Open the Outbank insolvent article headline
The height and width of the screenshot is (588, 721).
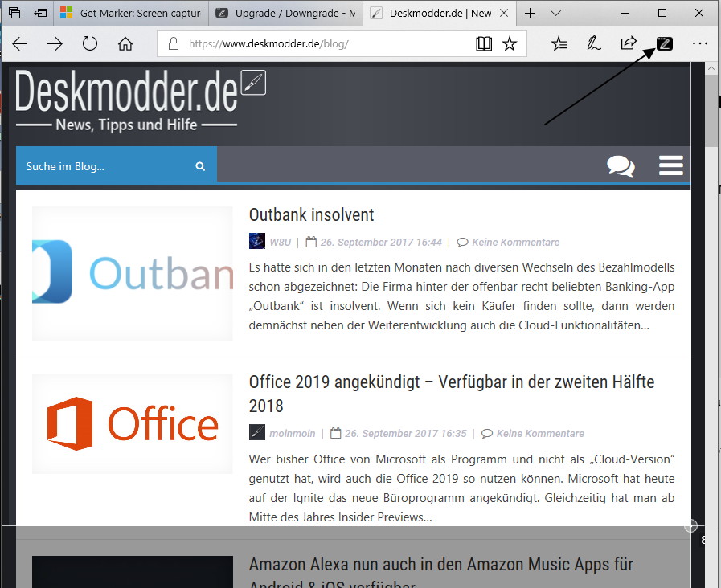click(311, 214)
